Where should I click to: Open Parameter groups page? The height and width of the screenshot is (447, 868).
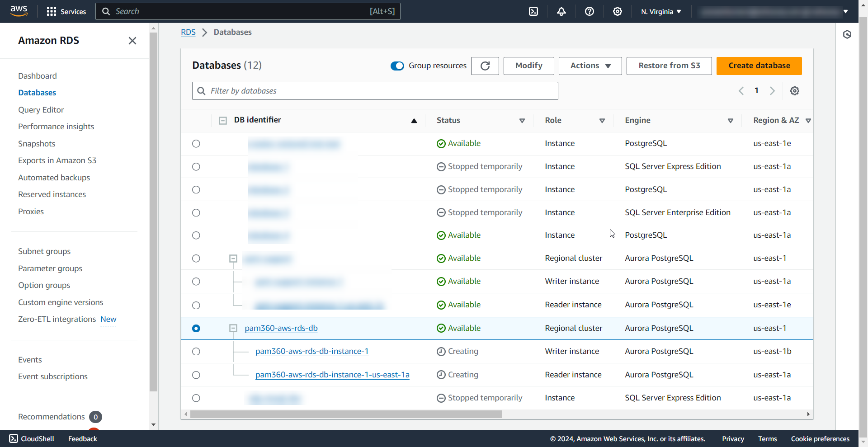(50, 268)
